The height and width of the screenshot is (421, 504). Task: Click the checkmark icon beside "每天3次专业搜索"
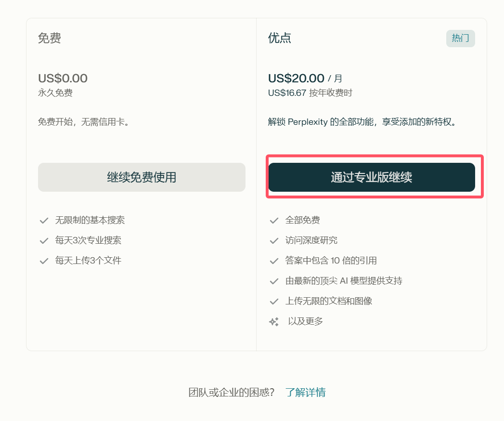(x=44, y=241)
